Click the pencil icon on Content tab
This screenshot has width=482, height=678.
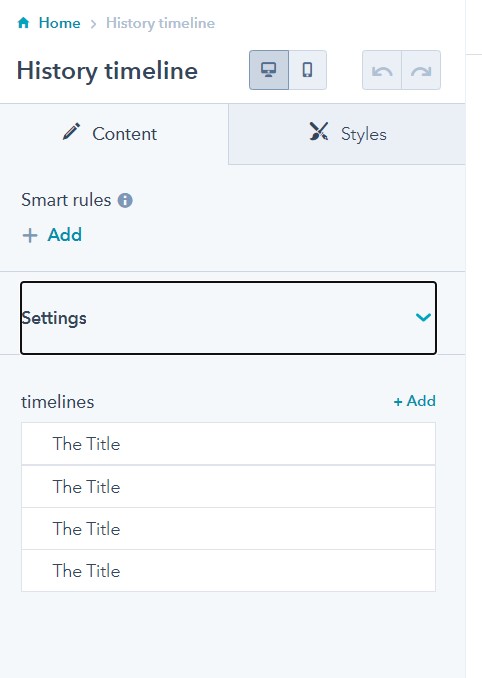[71, 131]
